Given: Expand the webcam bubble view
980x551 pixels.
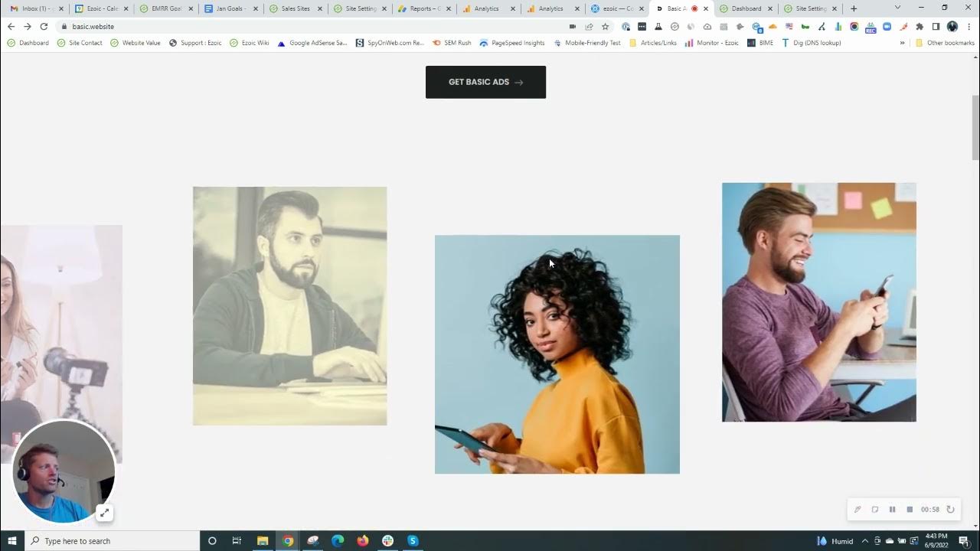Looking at the screenshot, I should click(104, 513).
